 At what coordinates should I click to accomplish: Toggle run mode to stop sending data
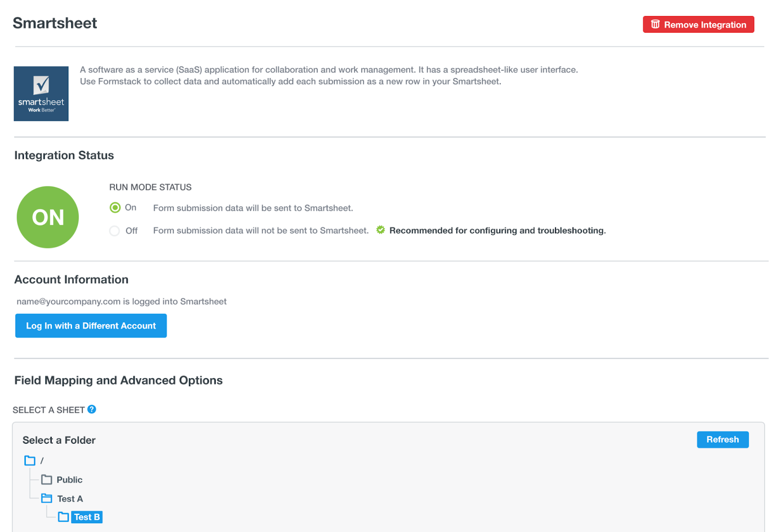click(x=114, y=230)
